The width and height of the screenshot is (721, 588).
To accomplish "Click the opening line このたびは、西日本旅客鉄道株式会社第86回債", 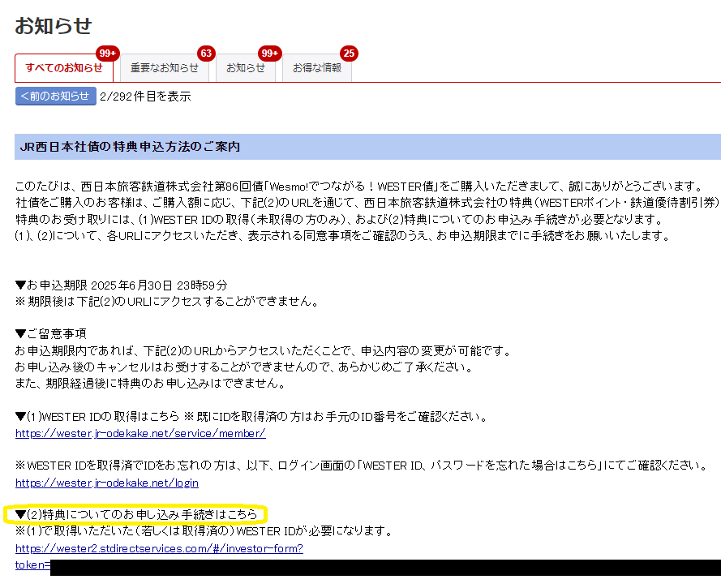I will click(360, 187).
